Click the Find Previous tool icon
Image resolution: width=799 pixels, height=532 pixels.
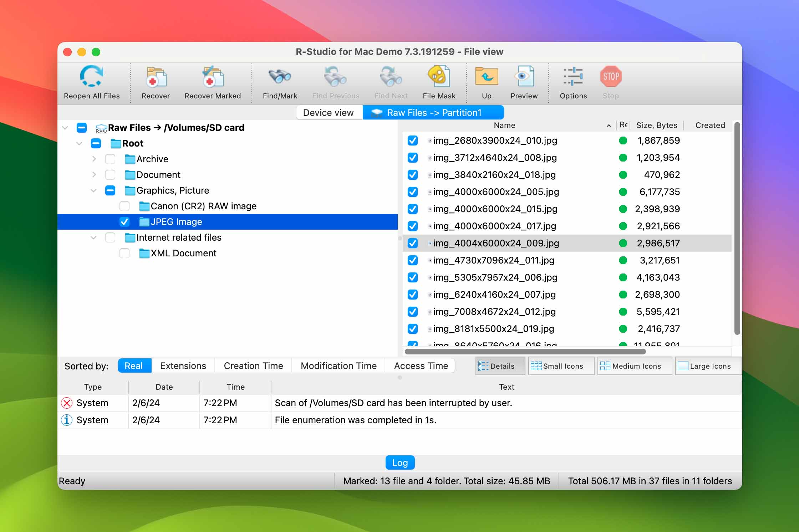pyautogui.click(x=336, y=77)
